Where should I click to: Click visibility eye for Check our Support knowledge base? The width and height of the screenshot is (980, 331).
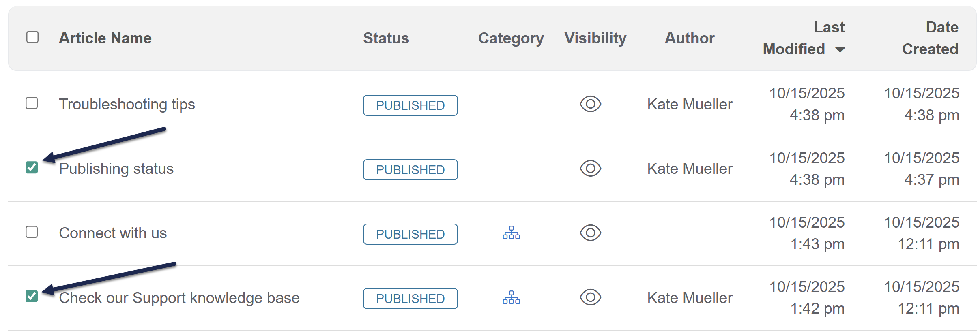point(590,297)
